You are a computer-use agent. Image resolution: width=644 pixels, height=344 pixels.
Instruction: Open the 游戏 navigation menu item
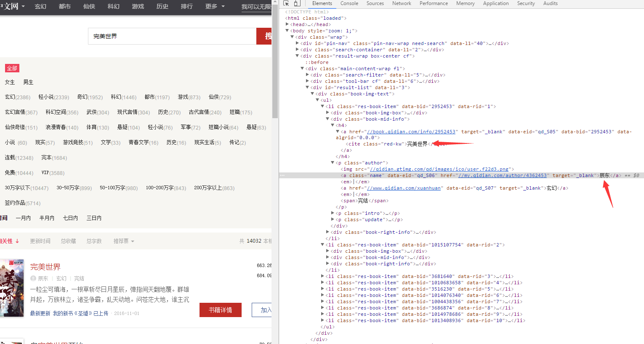(x=138, y=7)
